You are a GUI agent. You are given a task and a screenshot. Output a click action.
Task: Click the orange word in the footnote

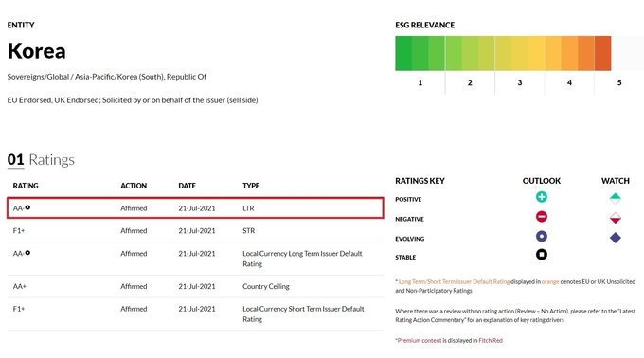tap(550, 281)
